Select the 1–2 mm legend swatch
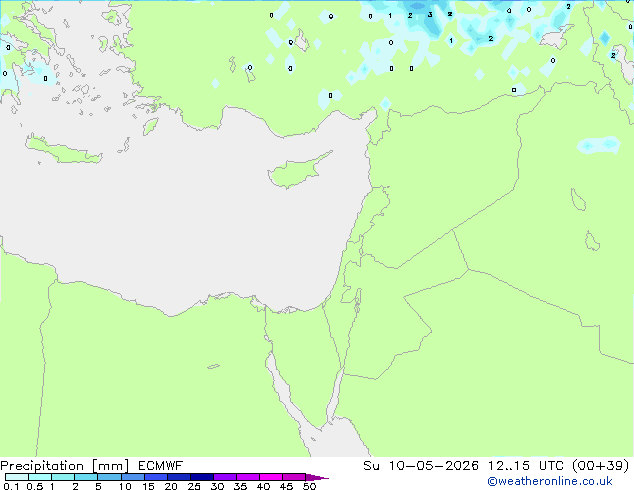Viewport: 634px width, 490px height. click(x=63, y=477)
